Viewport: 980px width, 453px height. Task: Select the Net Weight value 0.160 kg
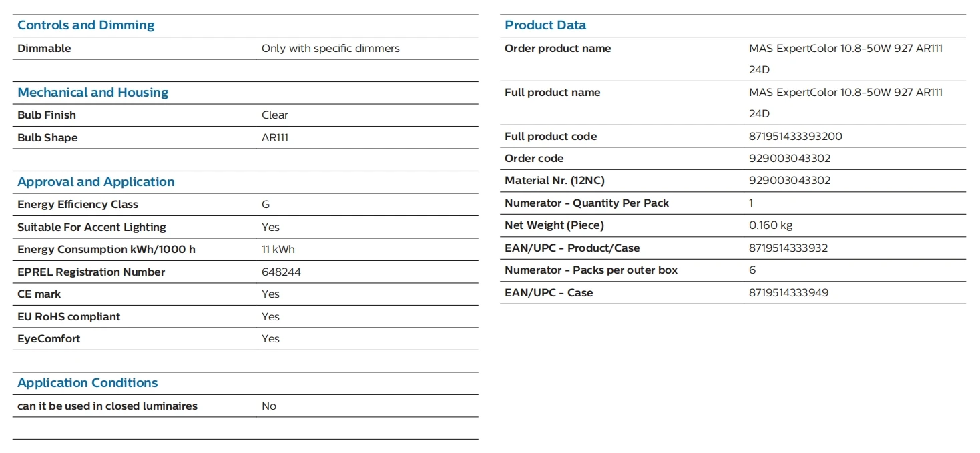click(x=770, y=225)
